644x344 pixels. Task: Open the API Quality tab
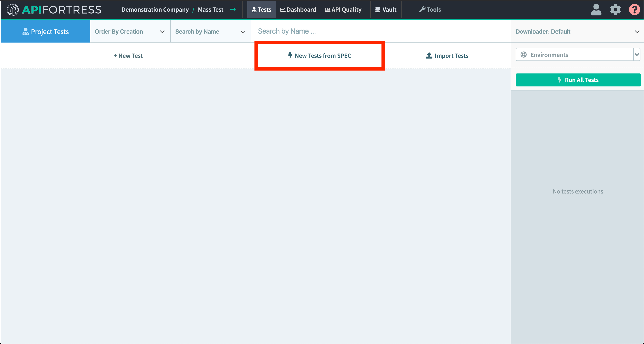coord(343,10)
